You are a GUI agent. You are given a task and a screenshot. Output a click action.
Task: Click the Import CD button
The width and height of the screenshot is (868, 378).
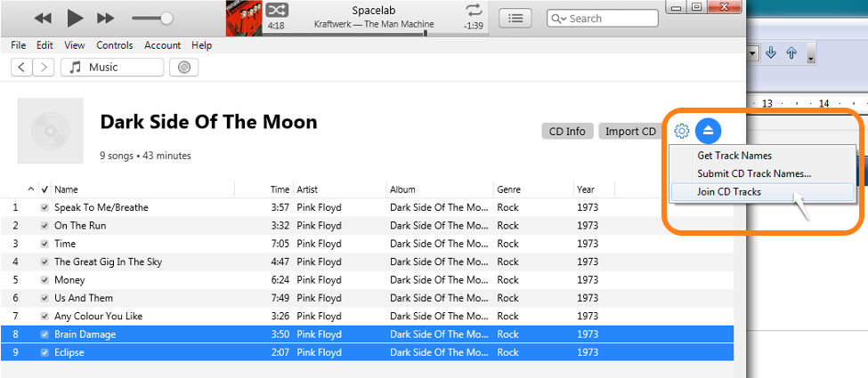(x=630, y=132)
